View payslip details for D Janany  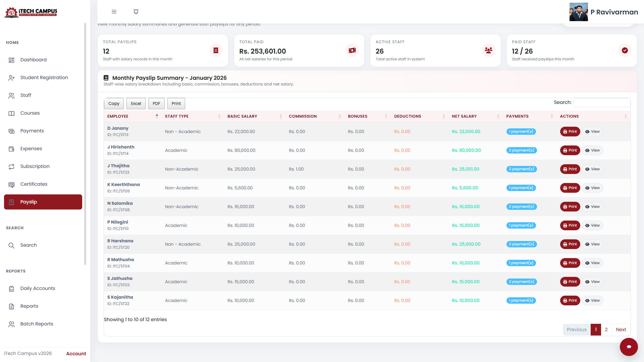tap(592, 132)
